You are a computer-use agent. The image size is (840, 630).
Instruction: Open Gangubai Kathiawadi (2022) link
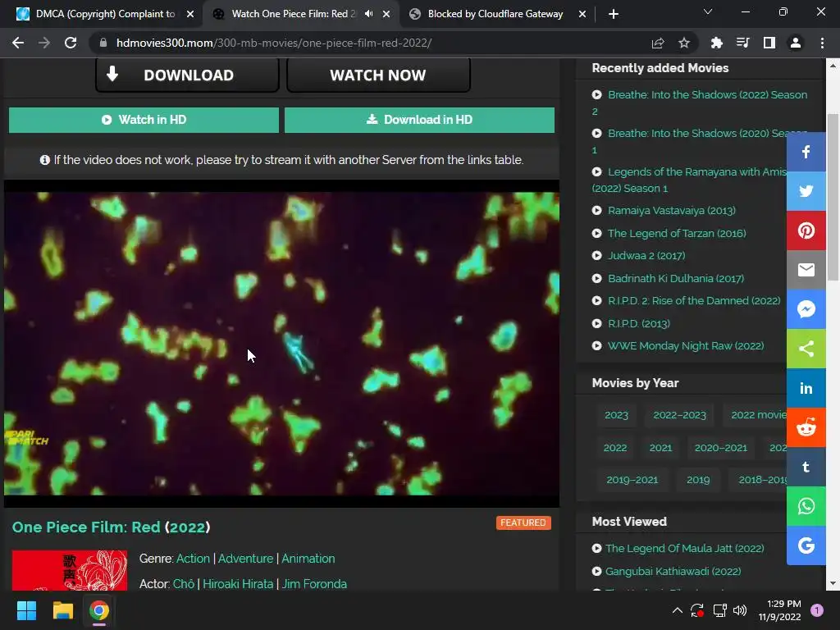click(x=673, y=571)
